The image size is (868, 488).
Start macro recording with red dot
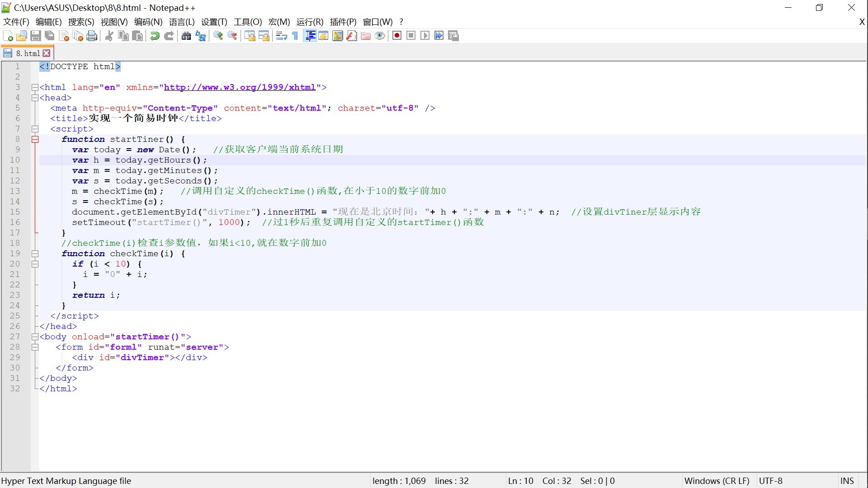click(397, 36)
